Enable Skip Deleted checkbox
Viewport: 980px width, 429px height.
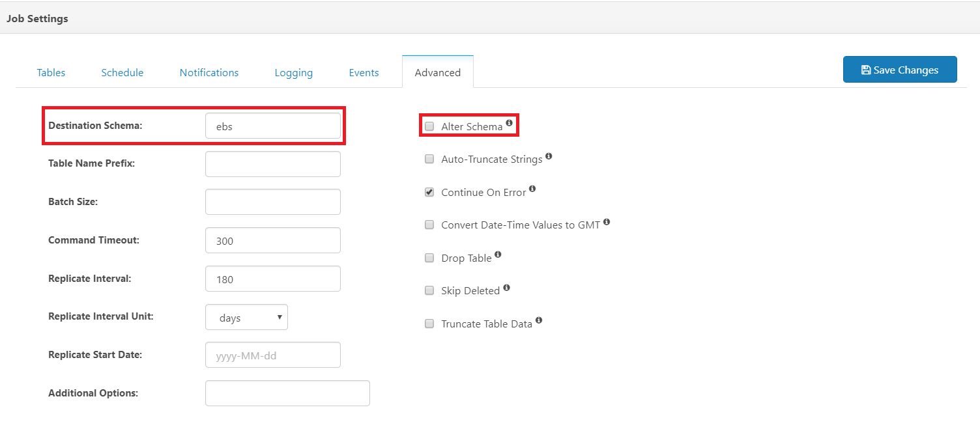coord(429,290)
